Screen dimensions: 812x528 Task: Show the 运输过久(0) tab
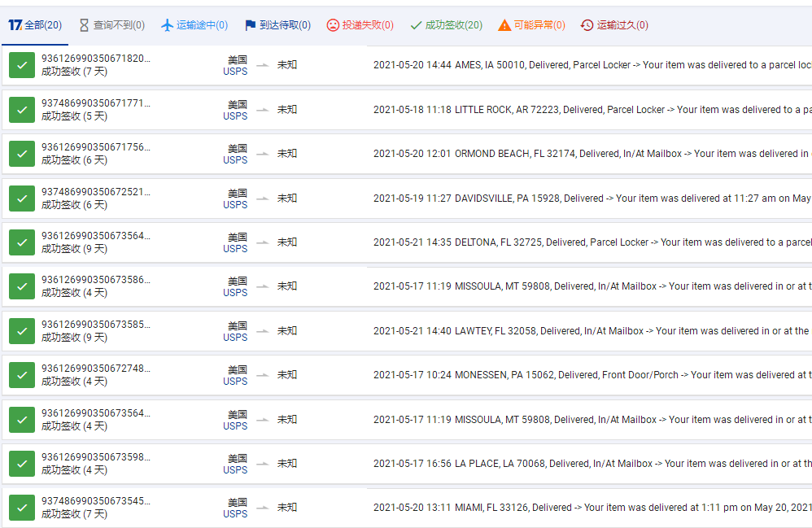tap(614, 25)
